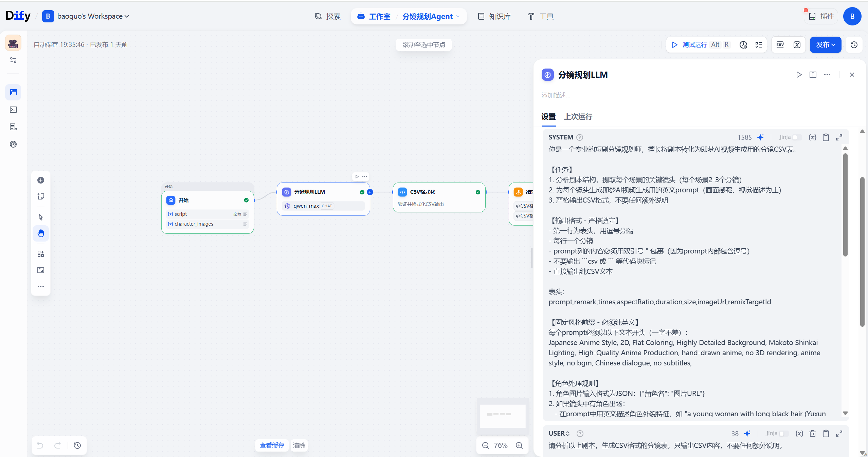
Task: Switch to the 设置 tab
Action: point(548,117)
